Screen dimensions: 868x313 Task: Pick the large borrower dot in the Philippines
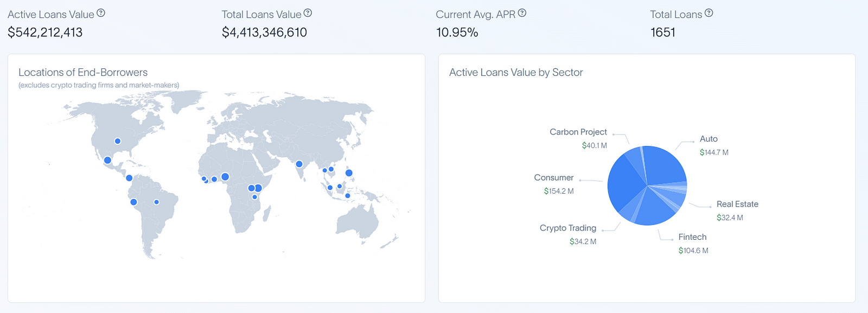(x=349, y=173)
